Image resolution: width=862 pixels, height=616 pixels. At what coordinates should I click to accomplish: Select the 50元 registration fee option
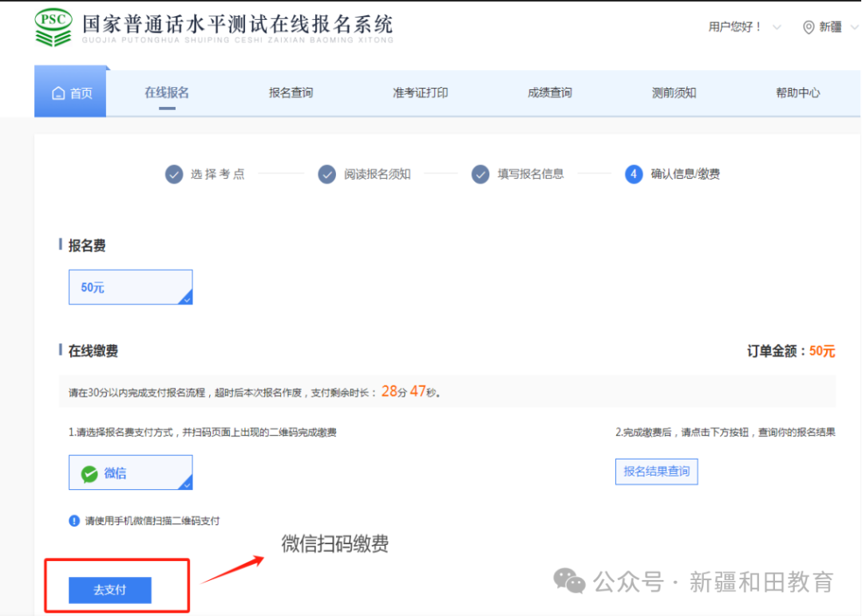pos(130,287)
